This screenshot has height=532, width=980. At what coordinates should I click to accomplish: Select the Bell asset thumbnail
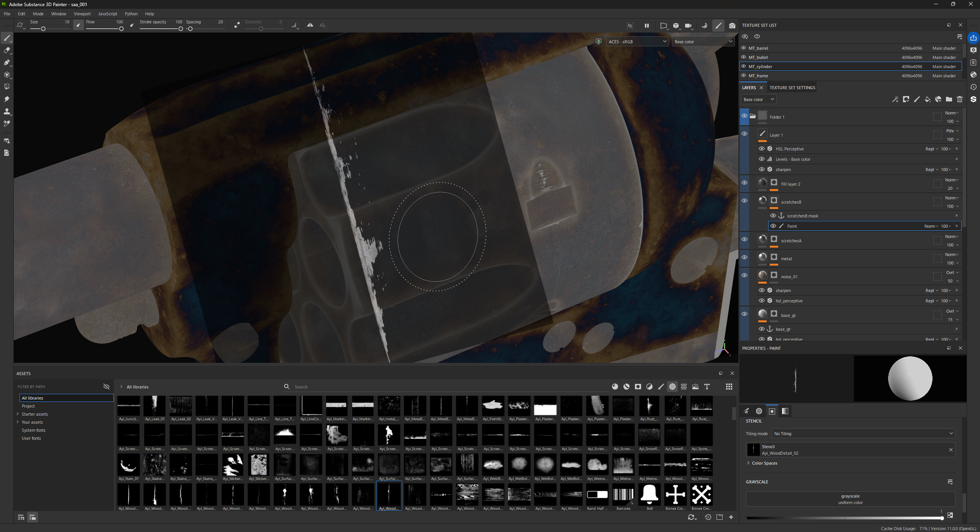coord(649,495)
